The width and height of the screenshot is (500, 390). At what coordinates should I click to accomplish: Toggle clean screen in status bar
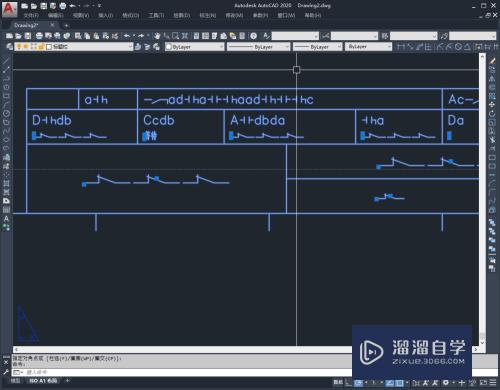(484, 383)
